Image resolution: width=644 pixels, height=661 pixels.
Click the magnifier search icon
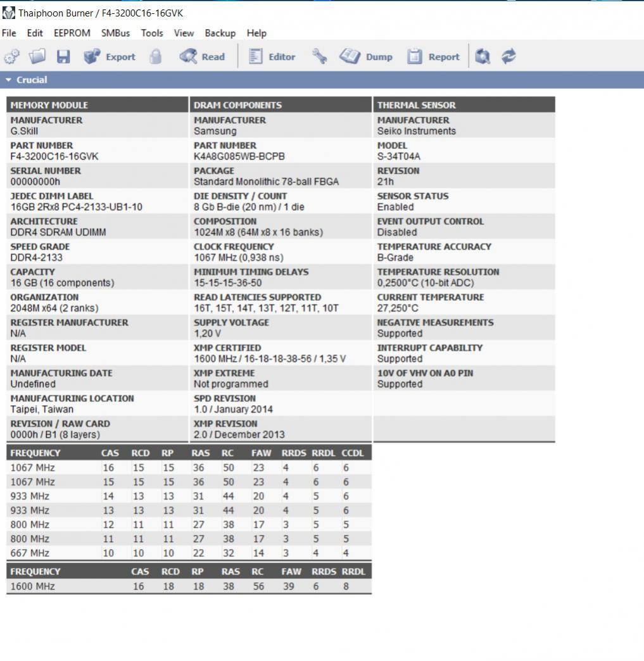click(483, 56)
